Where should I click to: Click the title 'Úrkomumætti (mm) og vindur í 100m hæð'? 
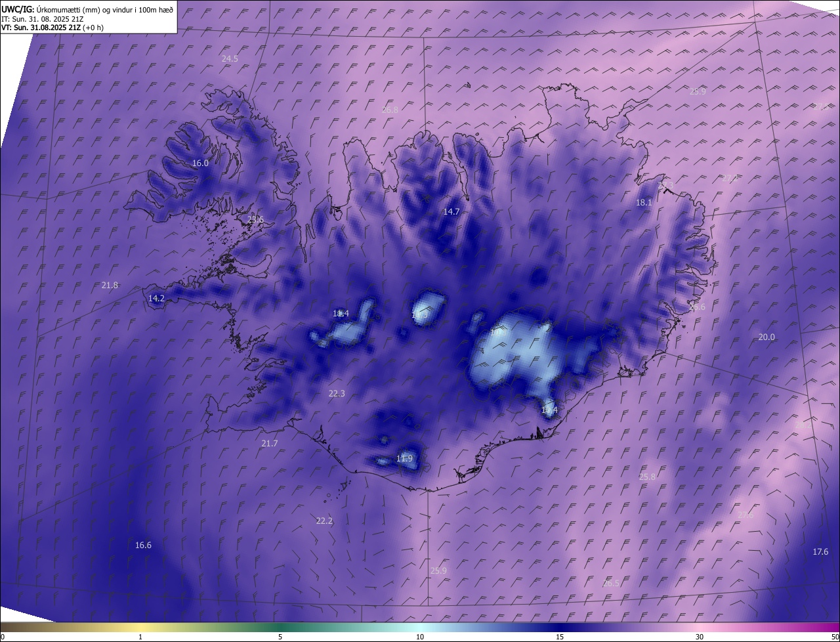point(106,9)
